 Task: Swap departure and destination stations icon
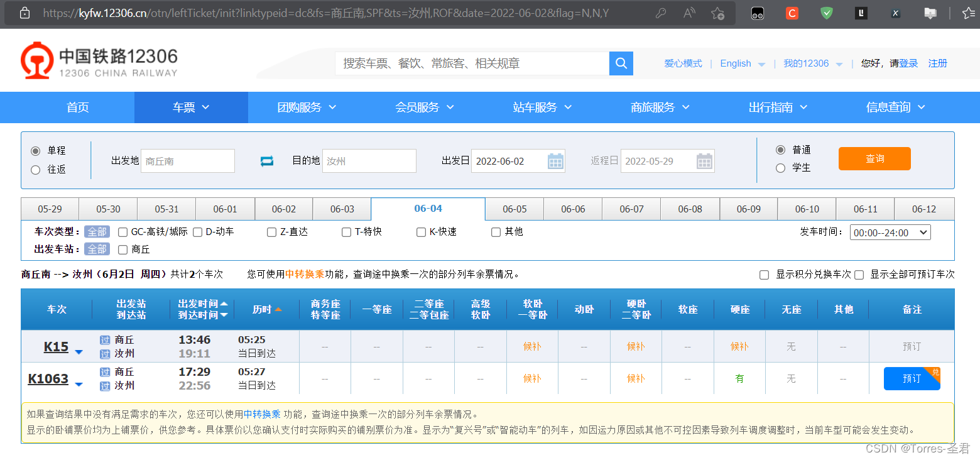click(267, 161)
